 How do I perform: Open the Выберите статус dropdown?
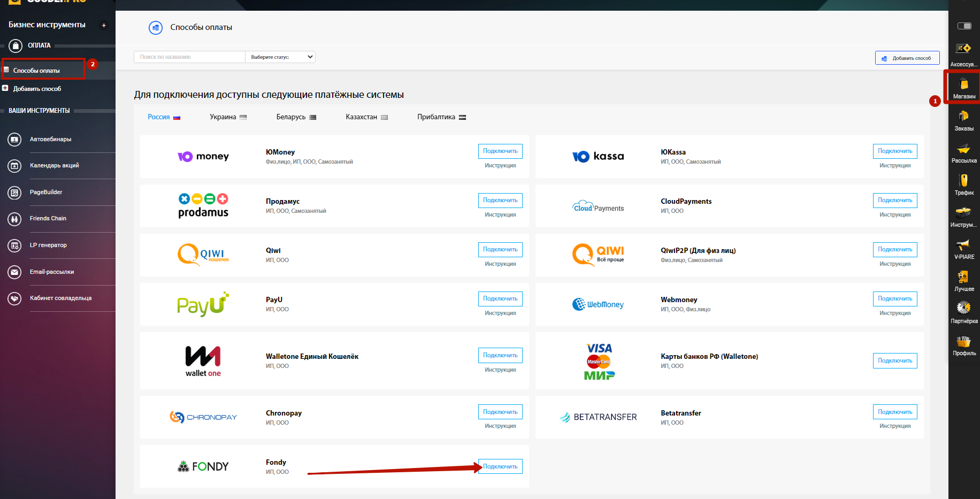pyautogui.click(x=280, y=57)
